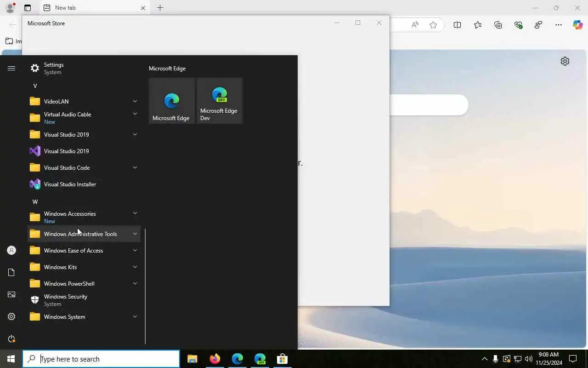Click Edge Read aloud icon
The image size is (588, 368).
(415, 25)
